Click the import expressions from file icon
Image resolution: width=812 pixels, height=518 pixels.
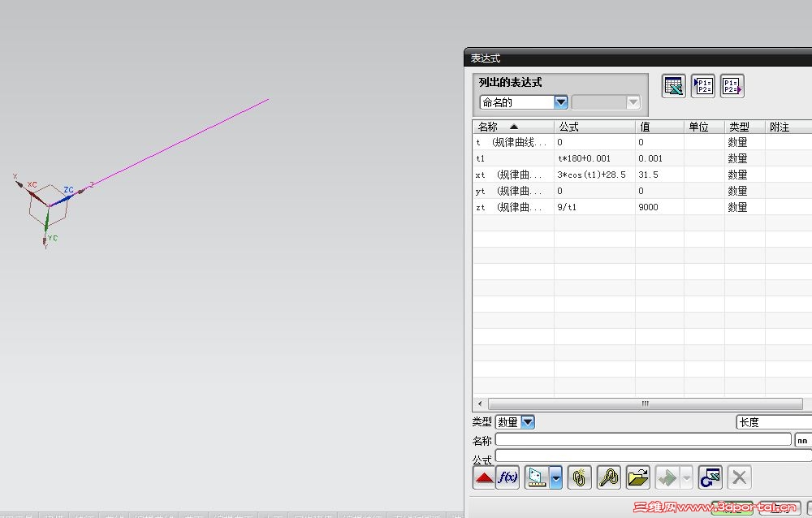tap(702, 86)
